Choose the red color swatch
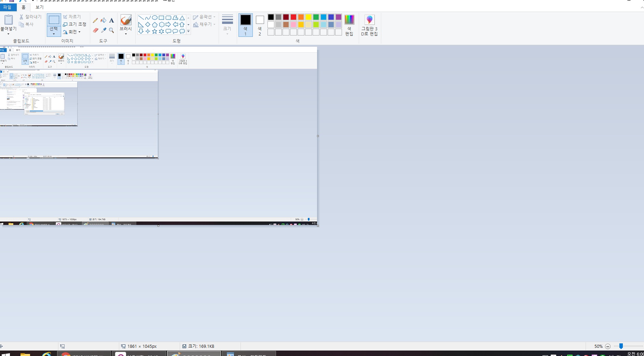This screenshot has height=356, width=644. [293, 17]
